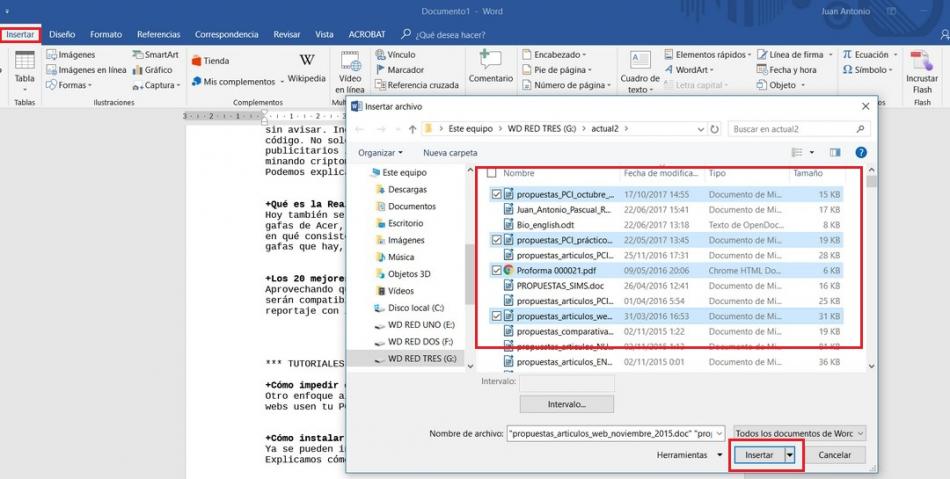Open the WordArt gallery

coord(691,70)
